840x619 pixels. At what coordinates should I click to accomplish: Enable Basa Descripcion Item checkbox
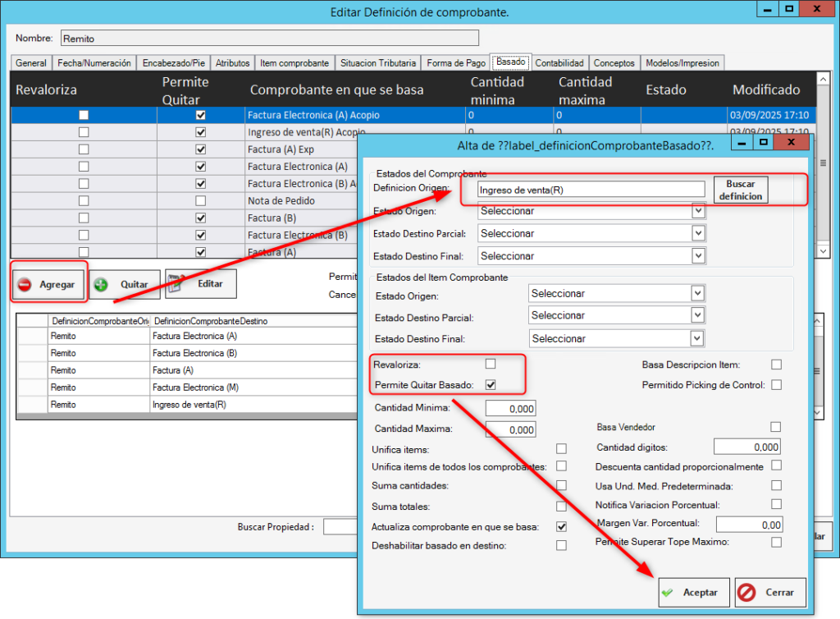pyautogui.click(x=776, y=365)
